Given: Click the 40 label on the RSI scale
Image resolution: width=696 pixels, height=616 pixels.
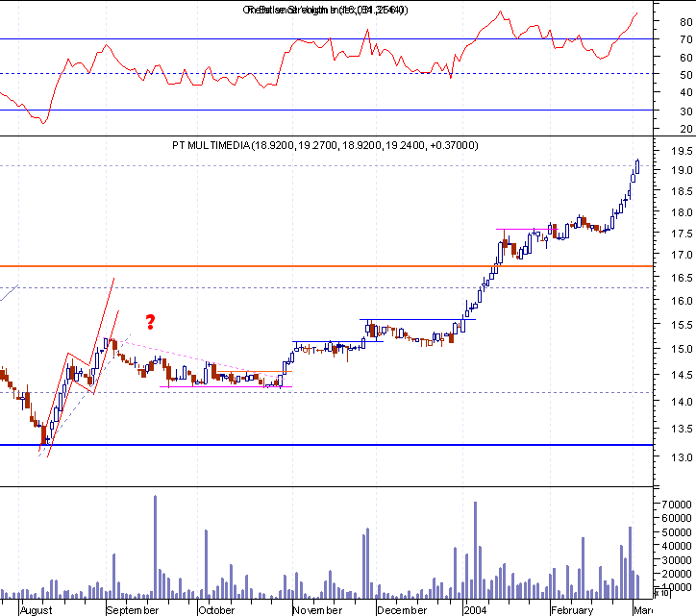Looking at the screenshot, I should click(x=685, y=92).
